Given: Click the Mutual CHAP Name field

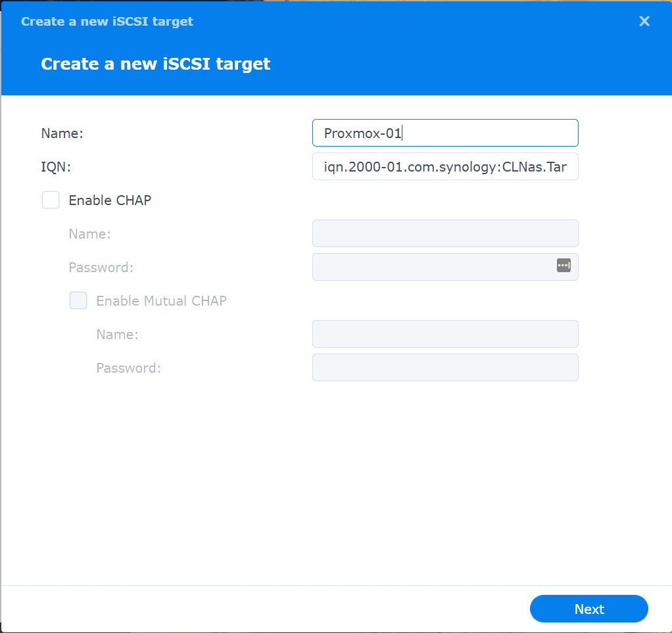Looking at the screenshot, I should [445, 334].
